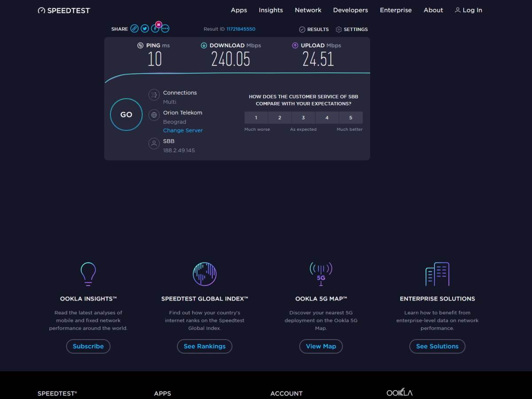Expand the Developers menu
Screen dimensions: 532x399
pyautogui.click(x=350, y=10)
